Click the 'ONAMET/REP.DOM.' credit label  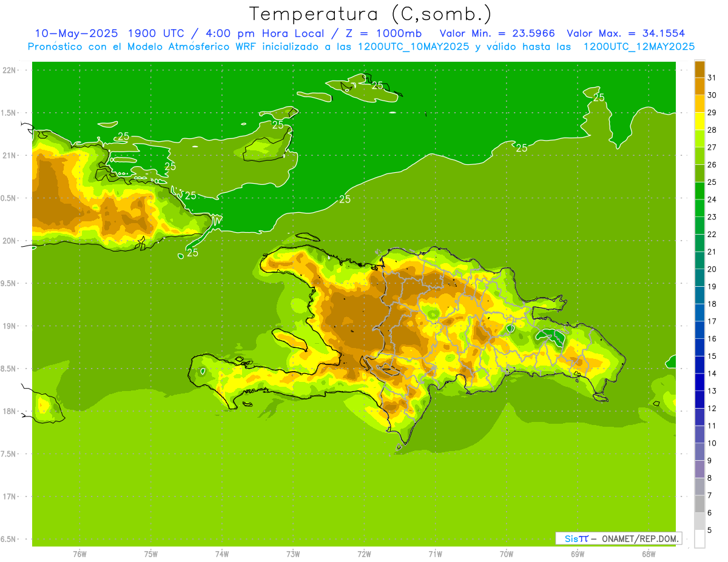pos(640,538)
